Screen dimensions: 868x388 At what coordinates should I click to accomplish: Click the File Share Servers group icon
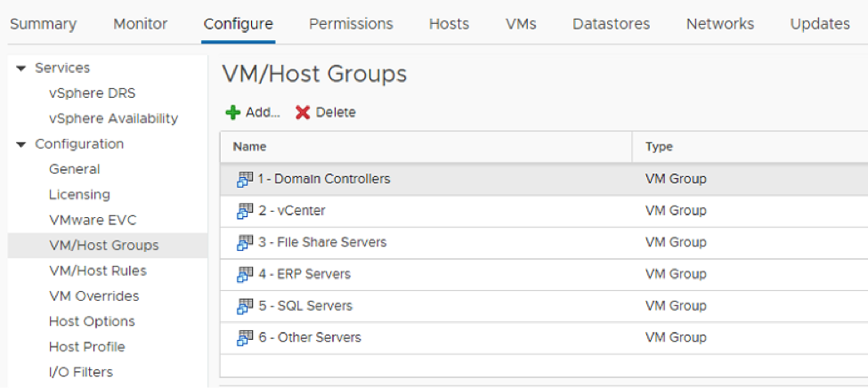245,242
